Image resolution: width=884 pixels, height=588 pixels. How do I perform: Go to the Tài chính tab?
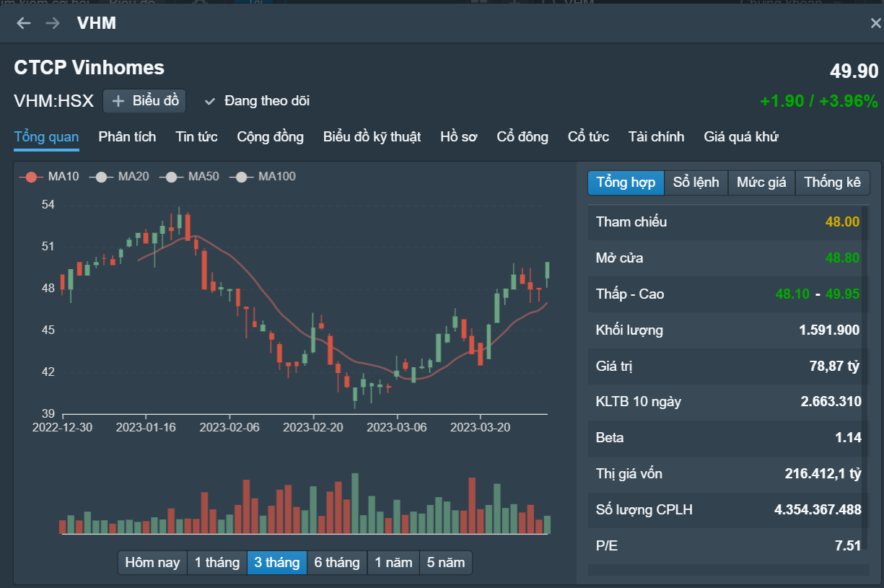(x=656, y=137)
